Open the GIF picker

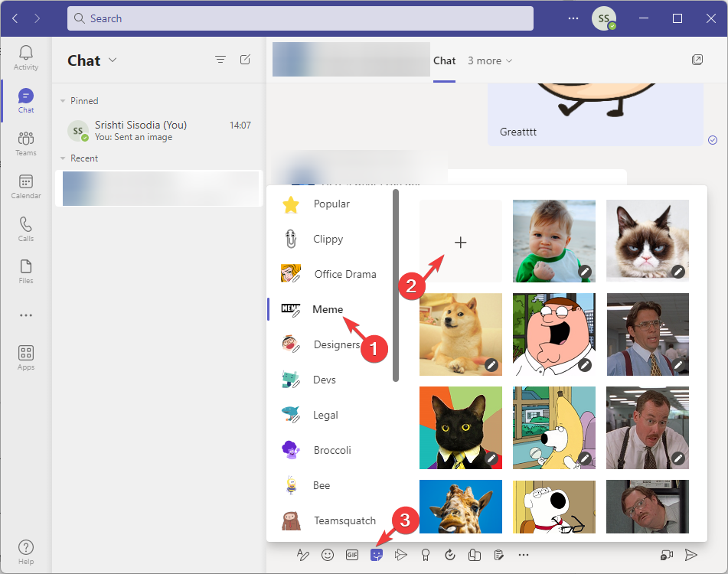(x=352, y=555)
